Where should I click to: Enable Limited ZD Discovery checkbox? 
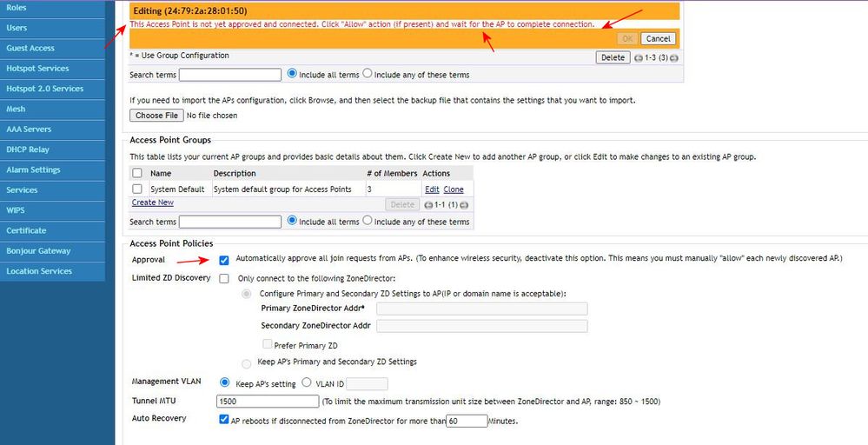[x=224, y=278]
